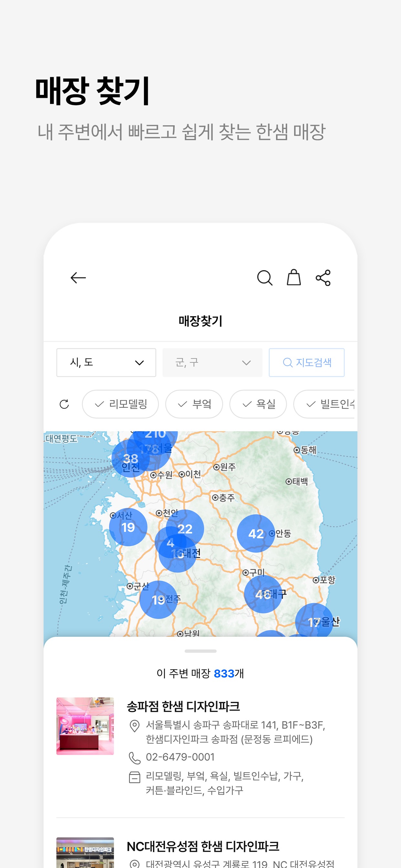Viewport: 401px width, 868px height.
Task: Open the 군, 구 dropdown
Action: pyautogui.click(x=212, y=363)
